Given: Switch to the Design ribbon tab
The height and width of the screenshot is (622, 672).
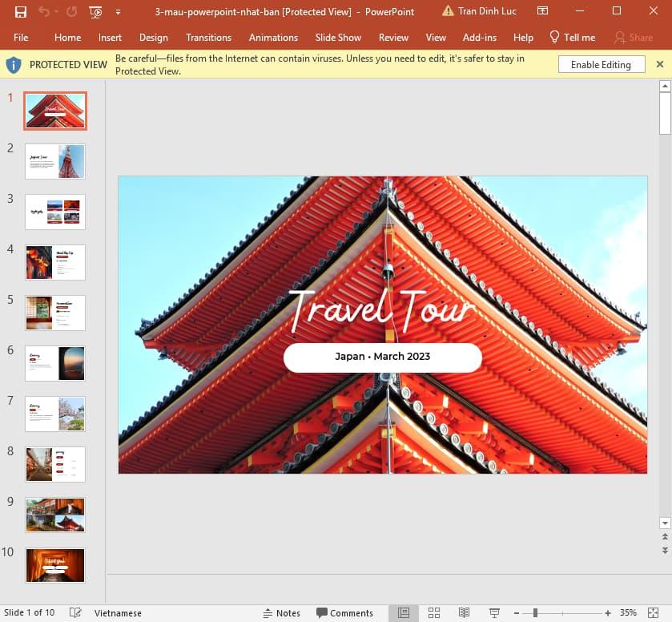Looking at the screenshot, I should (x=154, y=37).
